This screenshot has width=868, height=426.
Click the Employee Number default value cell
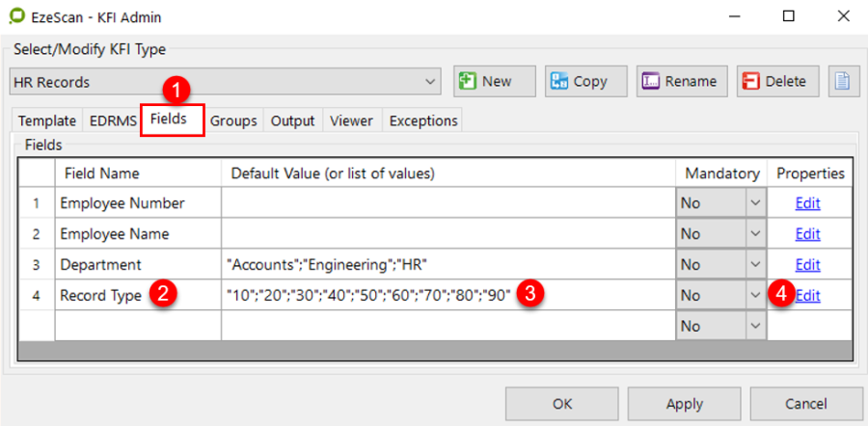click(448, 203)
